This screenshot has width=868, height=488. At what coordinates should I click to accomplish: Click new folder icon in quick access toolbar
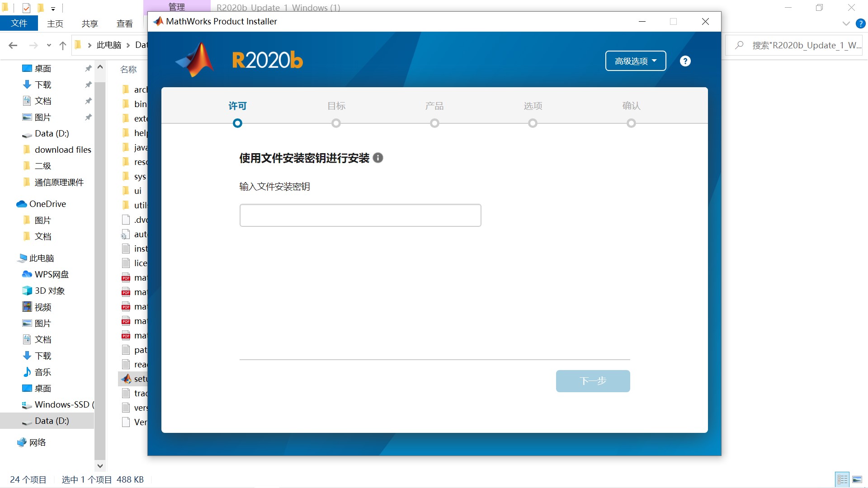tap(40, 8)
